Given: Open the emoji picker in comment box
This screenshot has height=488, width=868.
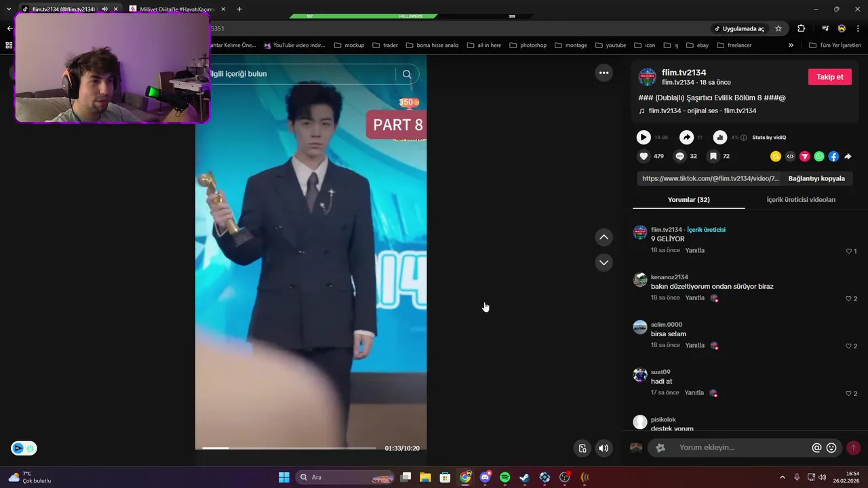Looking at the screenshot, I should pos(831,447).
